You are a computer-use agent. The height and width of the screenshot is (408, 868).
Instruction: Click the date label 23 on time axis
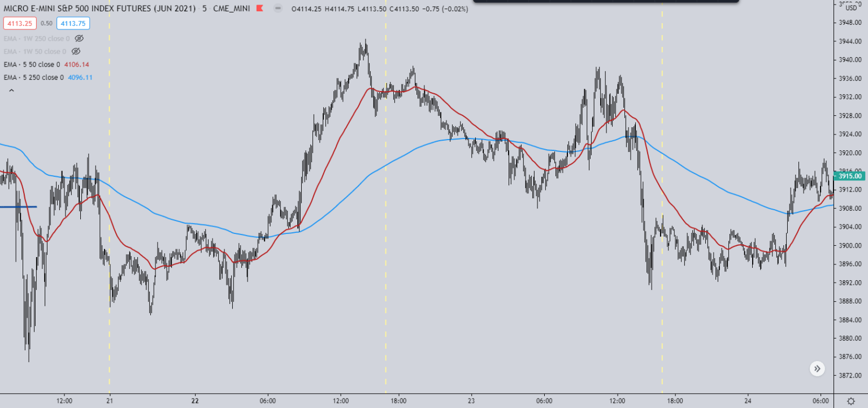pyautogui.click(x=471, y=401)
